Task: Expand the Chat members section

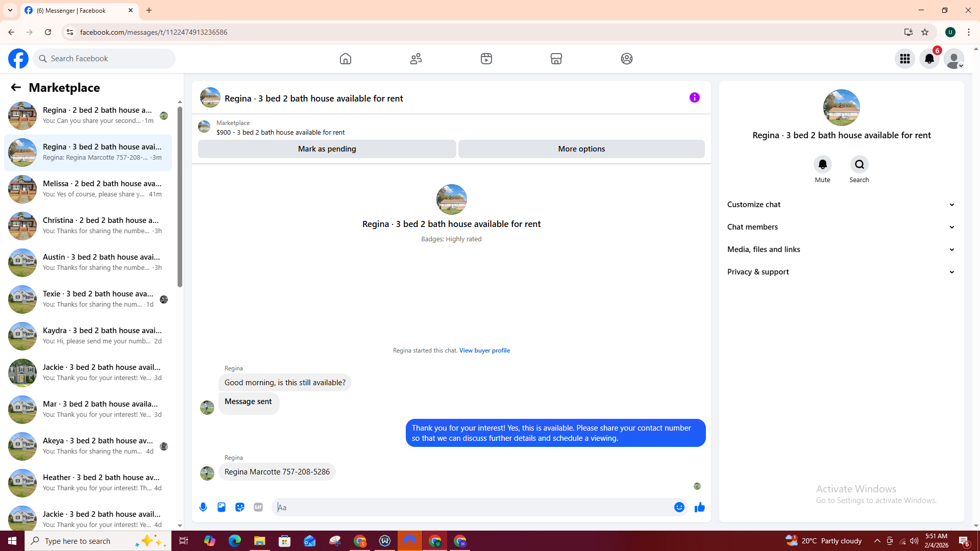Action: point(841,227)
